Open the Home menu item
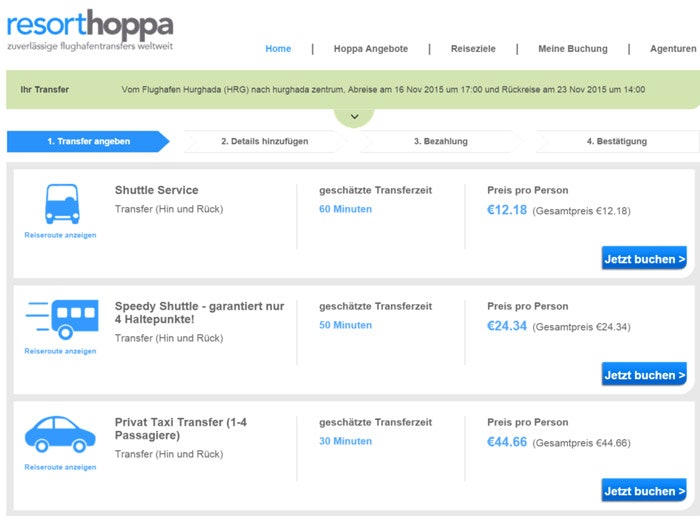The image size is (700, 516). (x=278, y=49)
